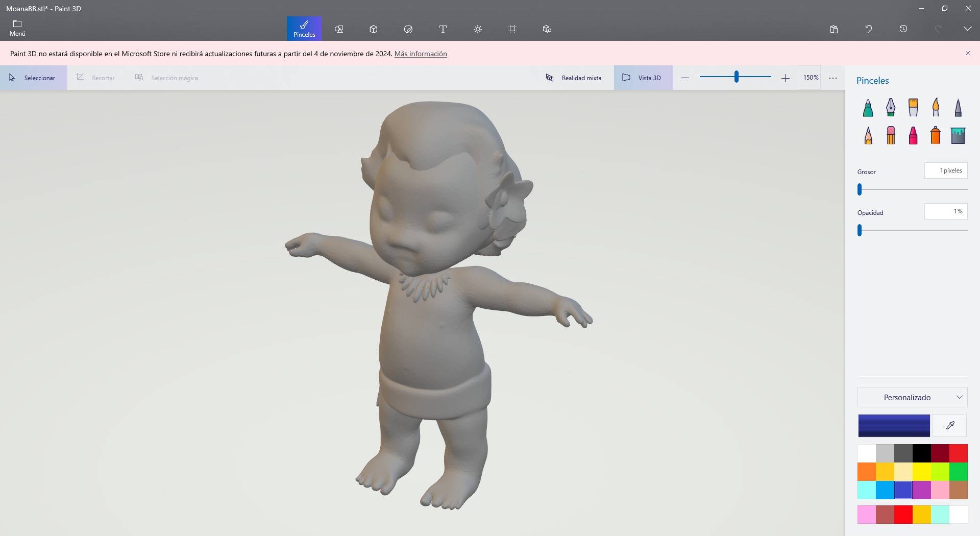Open the Effects sun icon tab
The width and height of the screenshot is (980, 536).
coord(478,29)
